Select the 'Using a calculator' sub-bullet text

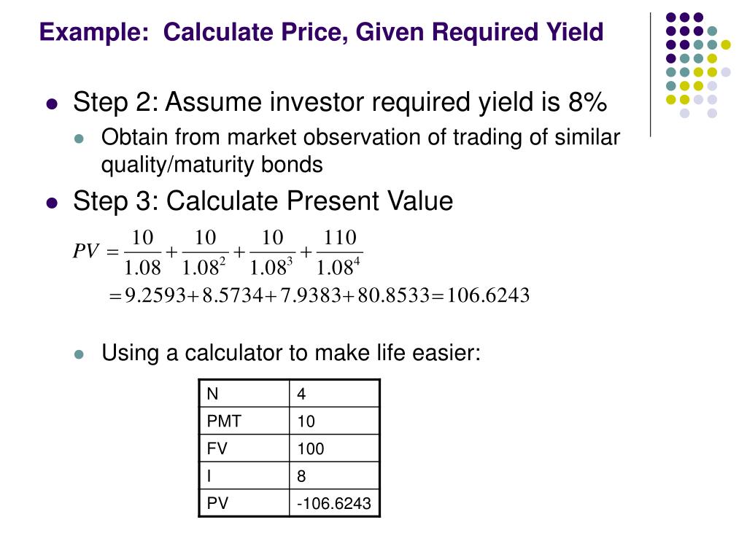pos(291,354)
